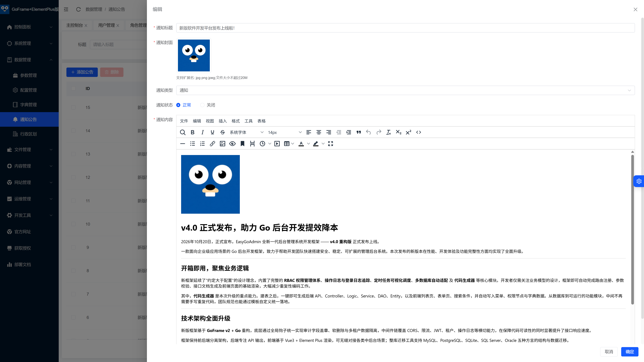Screen dimensions: 644x362
Task: Clear formatting in the editor
Action: click(389, 132)
